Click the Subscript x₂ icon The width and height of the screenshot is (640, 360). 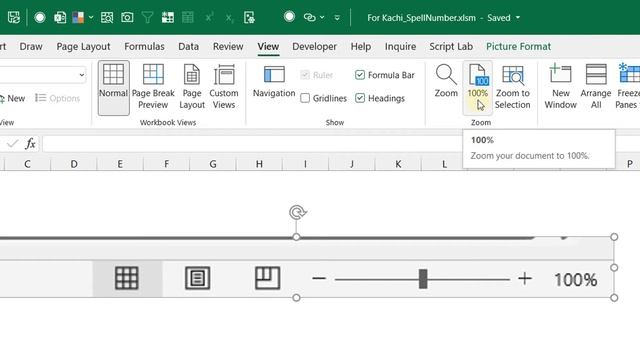(229, 18)
